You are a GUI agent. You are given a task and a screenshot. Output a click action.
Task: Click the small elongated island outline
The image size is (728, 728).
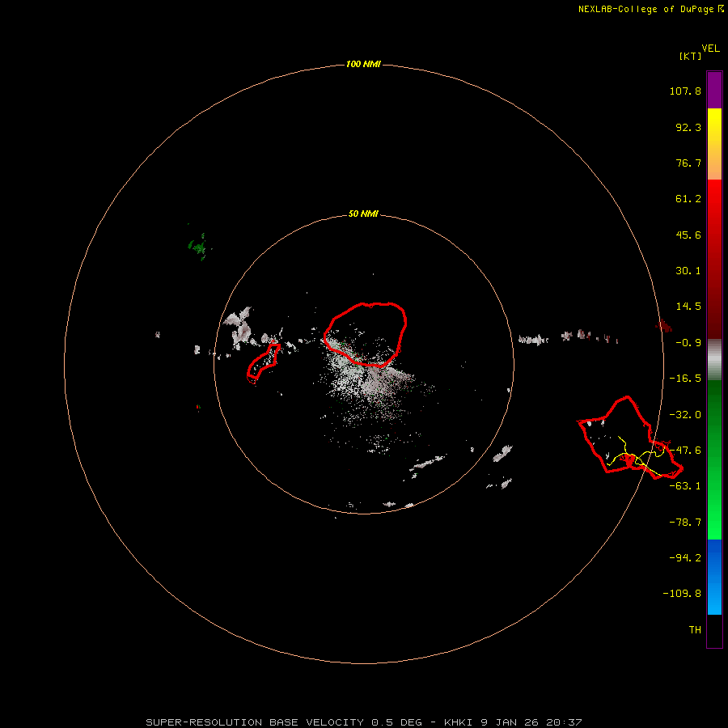[263, 362]
